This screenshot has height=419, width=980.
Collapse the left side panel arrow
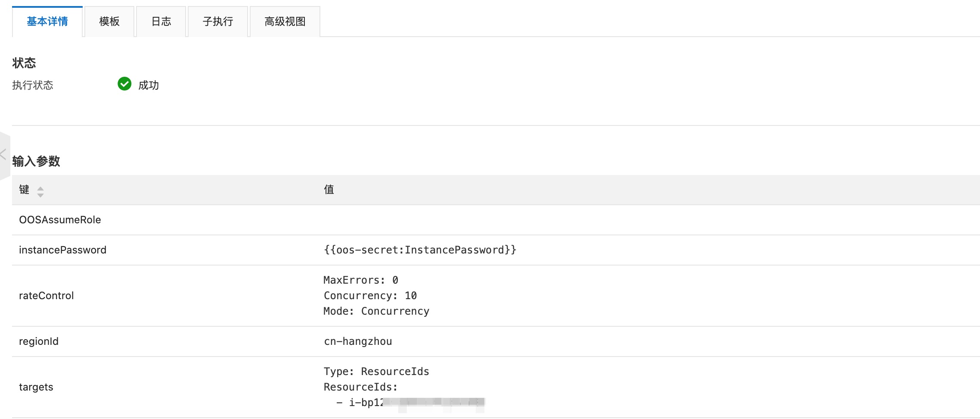(3, 154)
